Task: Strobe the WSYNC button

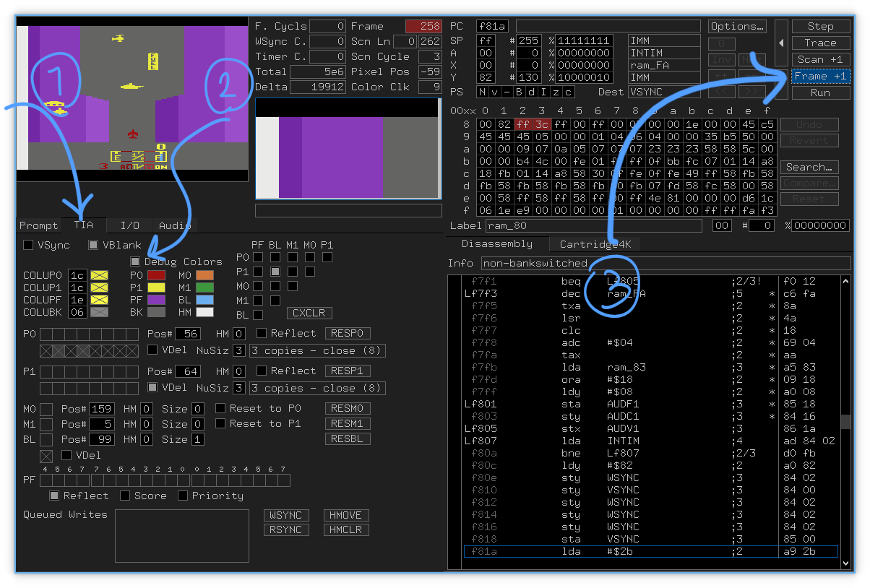Action: click(286, 515)
